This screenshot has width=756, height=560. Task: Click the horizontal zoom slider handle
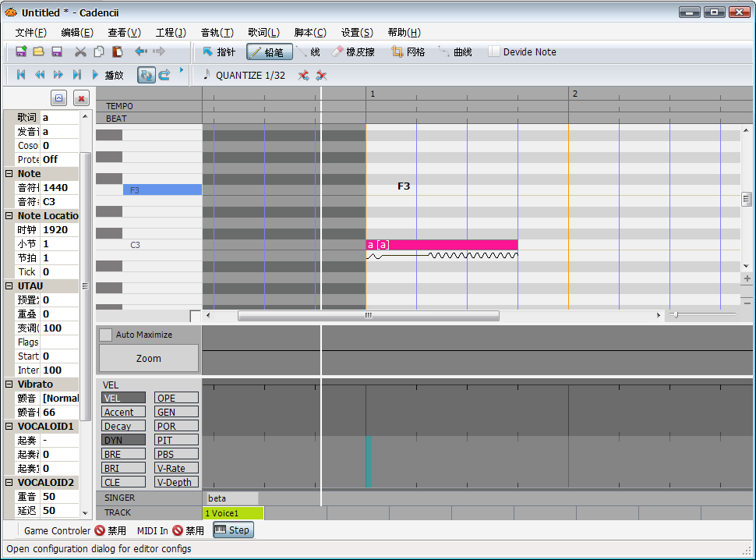[x=676, y=315]
